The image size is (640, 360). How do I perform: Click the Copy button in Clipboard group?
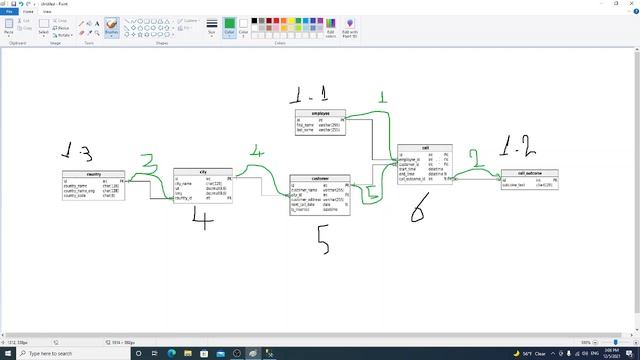(x=24, y=28)
